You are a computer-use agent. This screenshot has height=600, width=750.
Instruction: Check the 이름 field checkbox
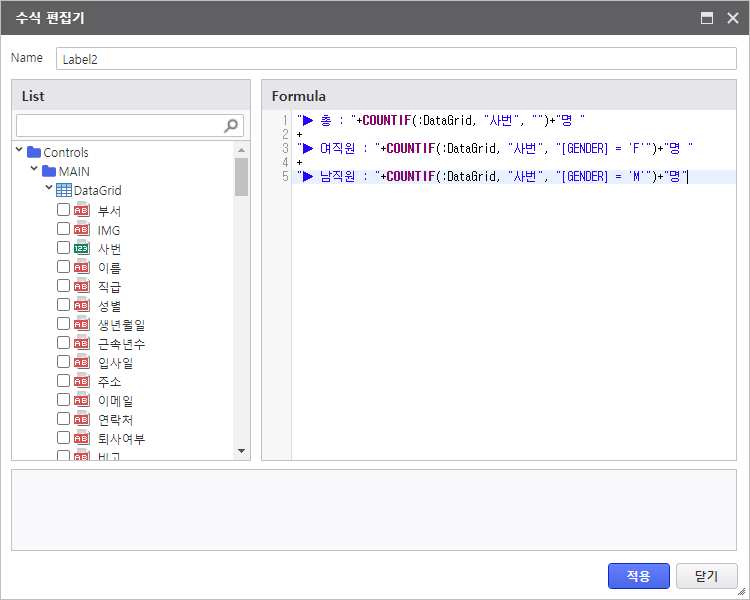[63, 267]
